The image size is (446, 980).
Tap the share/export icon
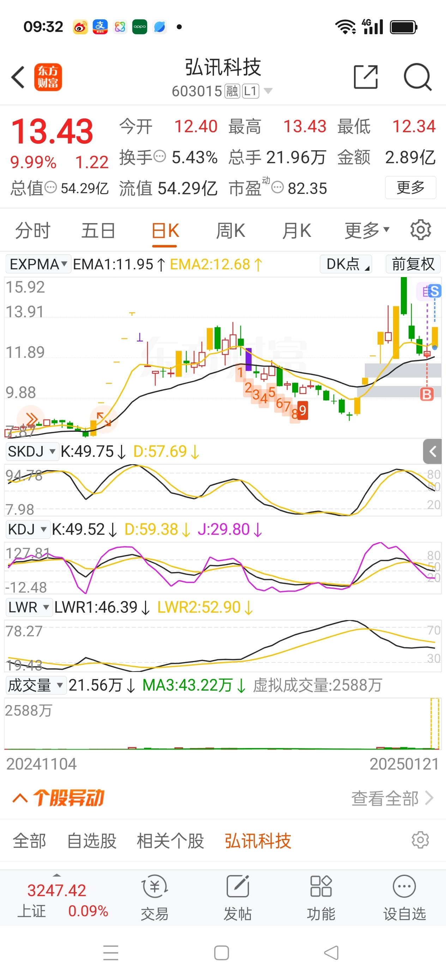point(366,77)
